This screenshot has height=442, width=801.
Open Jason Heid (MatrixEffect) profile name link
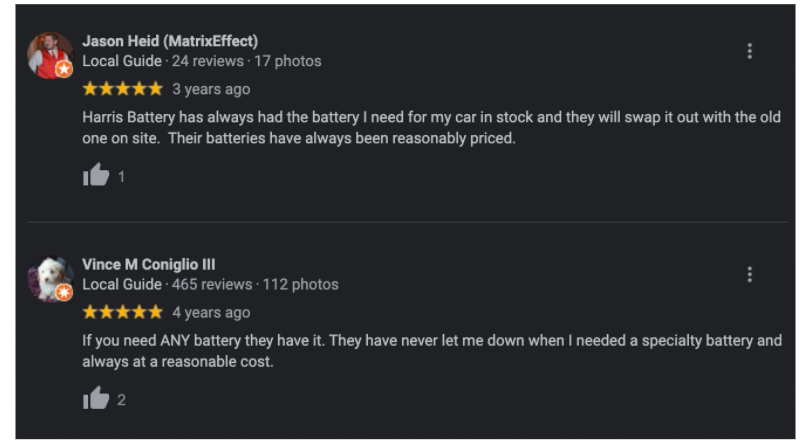click(170, 41)
